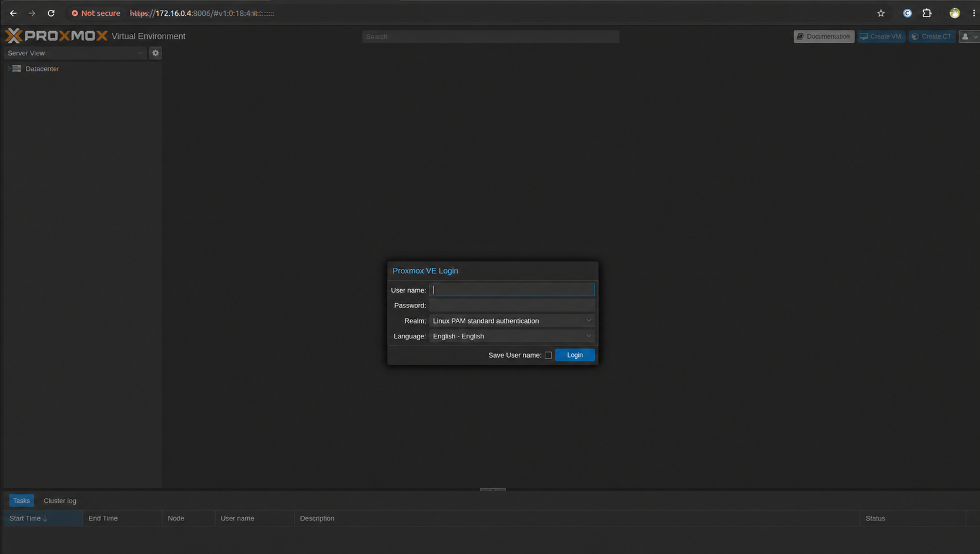Open the user account menu icon
Viewport: 980px width, 554px height.
coord(969,36)
